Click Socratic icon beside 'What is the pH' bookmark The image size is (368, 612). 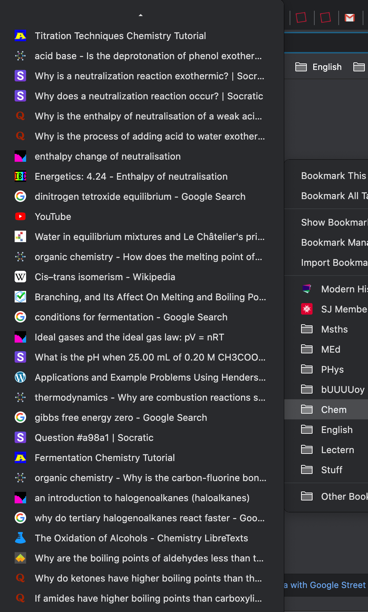click(20, 357)
